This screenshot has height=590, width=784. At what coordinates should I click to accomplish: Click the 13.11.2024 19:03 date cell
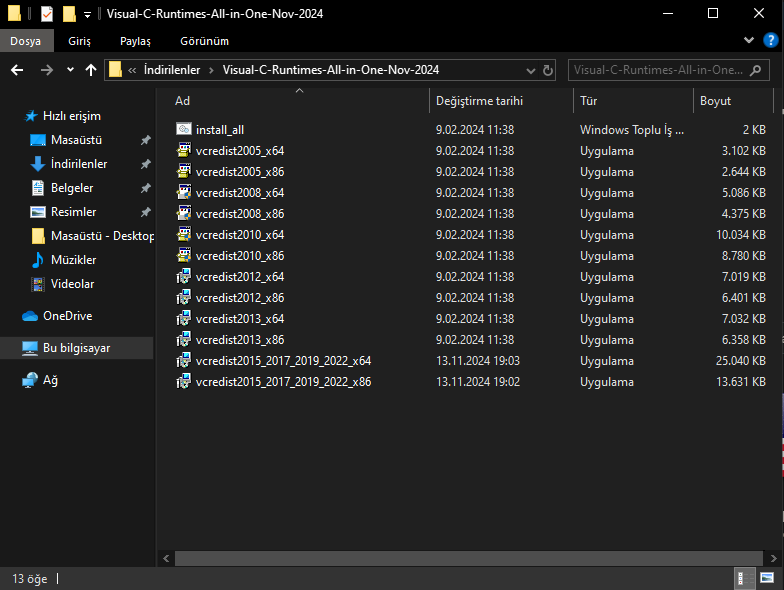[x=478, y=360]
